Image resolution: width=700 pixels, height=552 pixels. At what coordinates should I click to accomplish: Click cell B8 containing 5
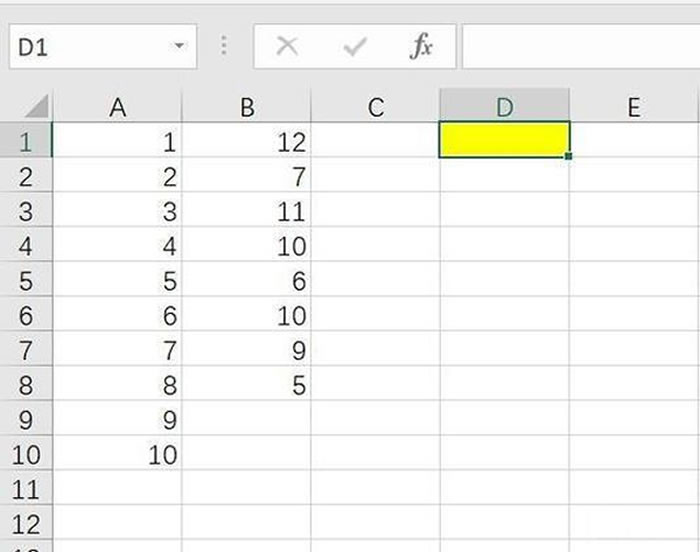tap(246, 386)
